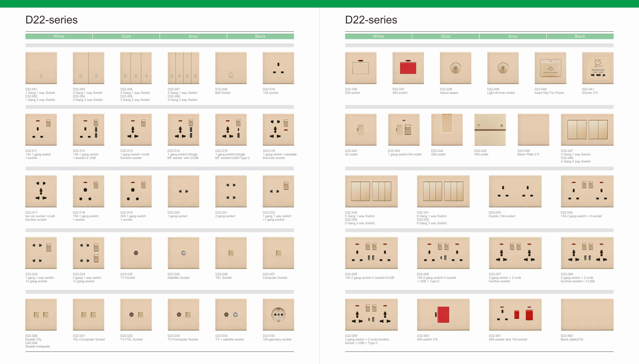Click the '13A 2 gang switch+2 socket+2USB' text
639x364 pixels.
point(369,278)
